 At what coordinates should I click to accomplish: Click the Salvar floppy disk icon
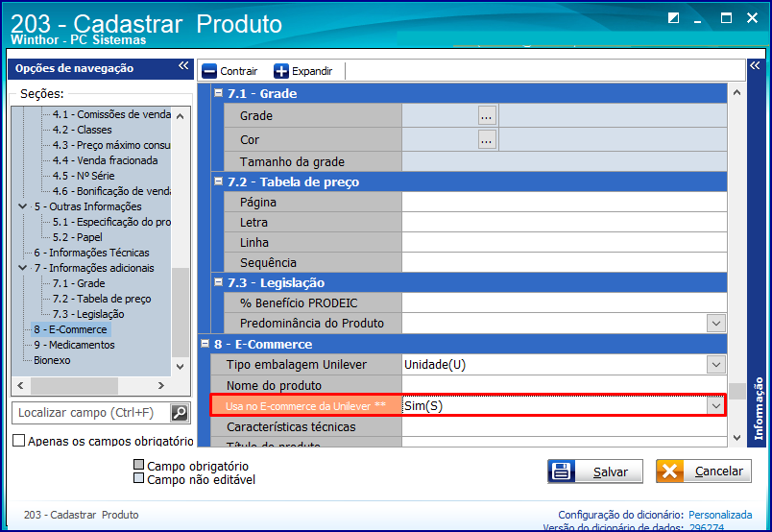coord(562,472)
